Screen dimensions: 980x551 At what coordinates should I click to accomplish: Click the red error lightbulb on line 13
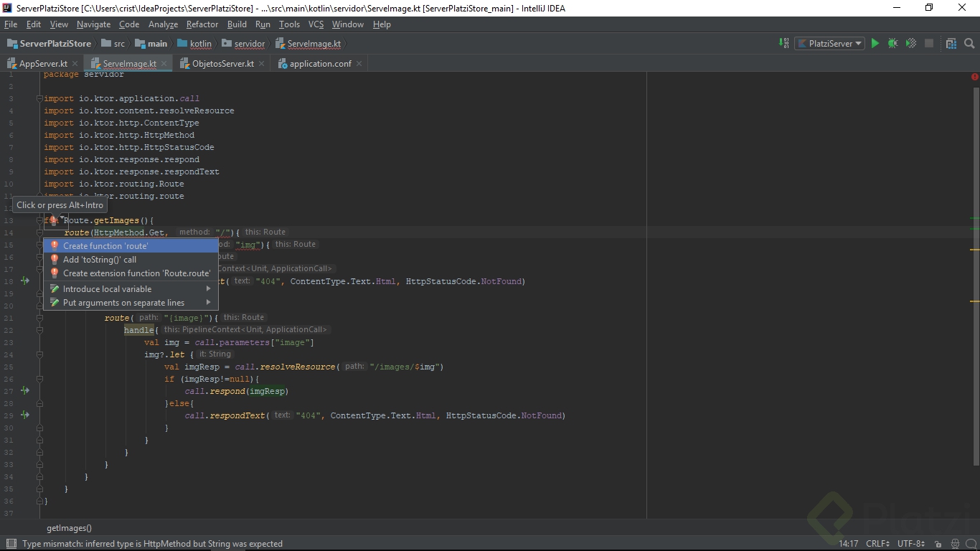(53, 220)
